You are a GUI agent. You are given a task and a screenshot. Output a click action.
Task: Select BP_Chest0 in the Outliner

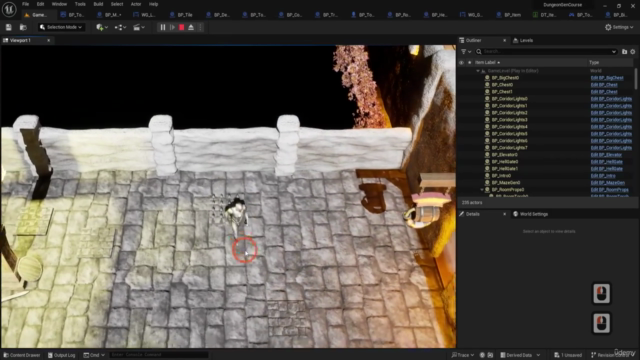pos(502,84)
